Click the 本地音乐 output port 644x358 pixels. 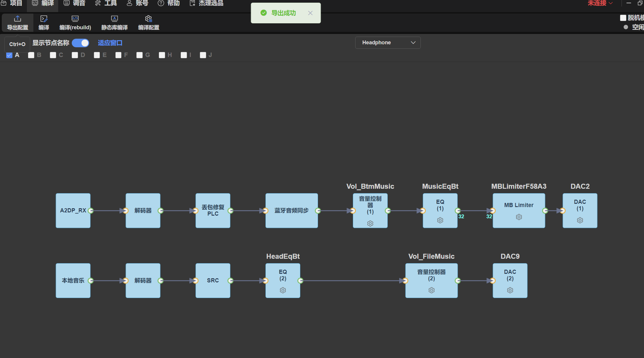91,281
